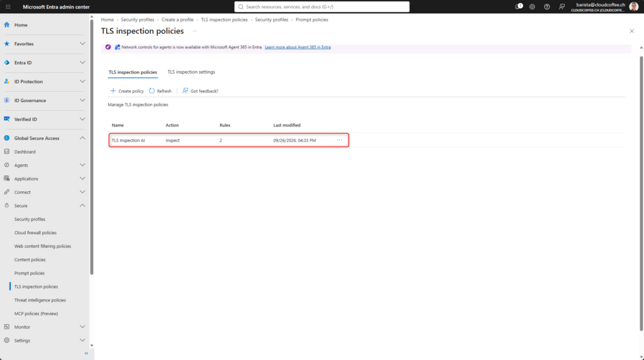Collapse the Secure submenu
Viewport: 644px width, 360px height.
pyautogui.click(x=82, y=205)
